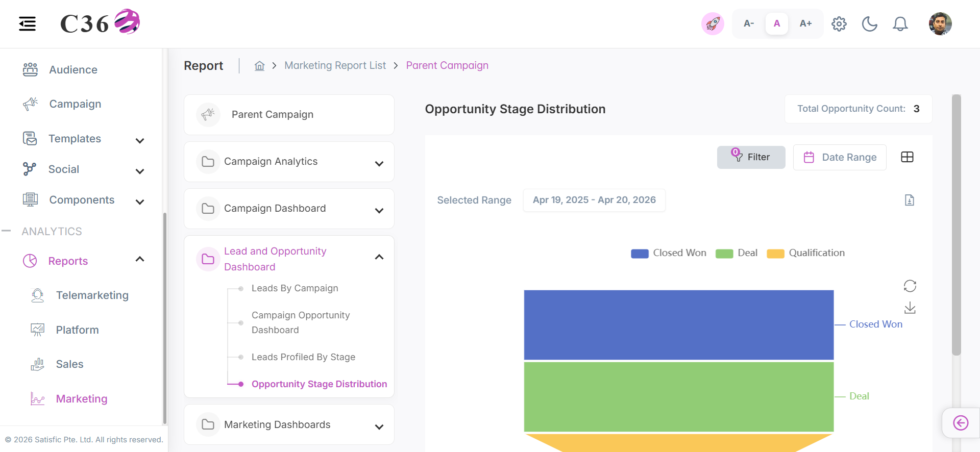Refresh chart with restore icon

tap(910, 286)
